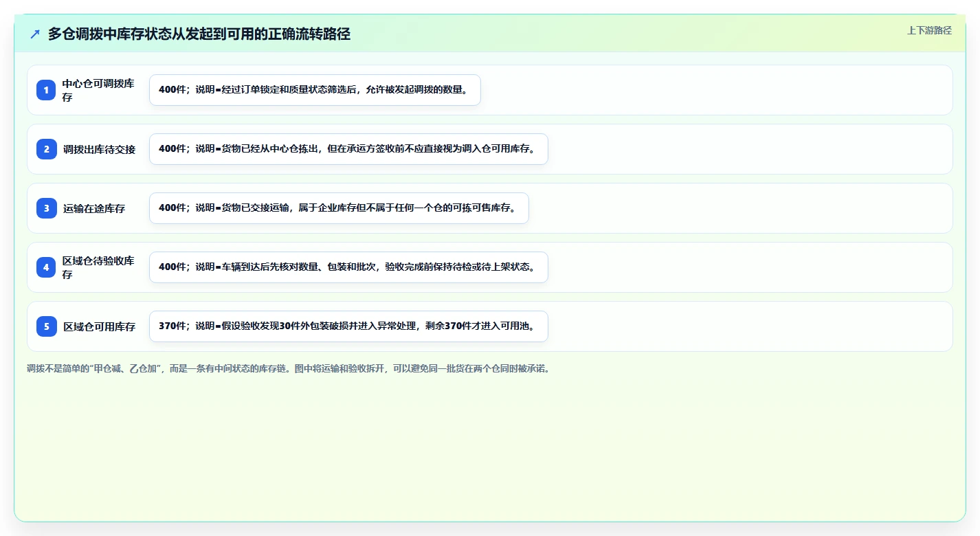Open the description box about 车辆到达后先核对数量

point(348,267)
